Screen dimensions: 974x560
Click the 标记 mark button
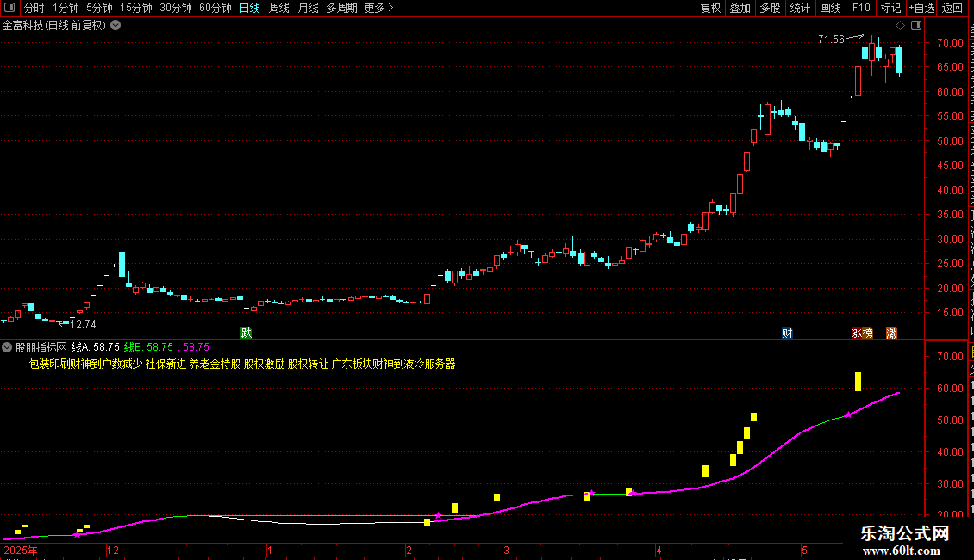click(890, 8)
